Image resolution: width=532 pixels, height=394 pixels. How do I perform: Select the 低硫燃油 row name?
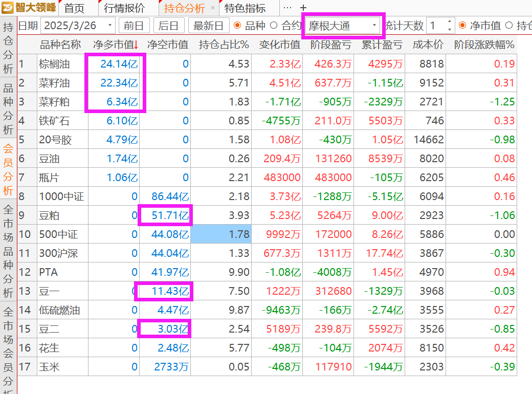click(x=59, y=310)
